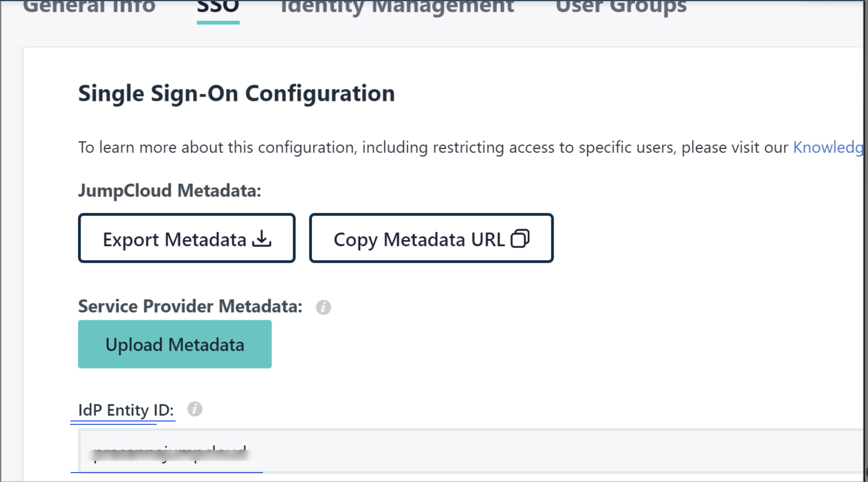Open the Identity Management tab
This screenshot has width=868, height=482.
pyautogui.click(x=397, y=7)
